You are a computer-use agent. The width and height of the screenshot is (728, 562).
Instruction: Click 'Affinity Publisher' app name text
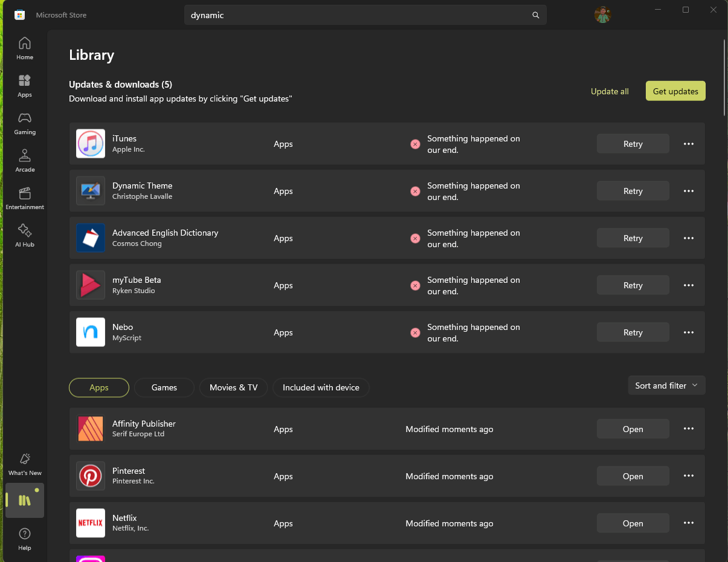tap(144, 424)
